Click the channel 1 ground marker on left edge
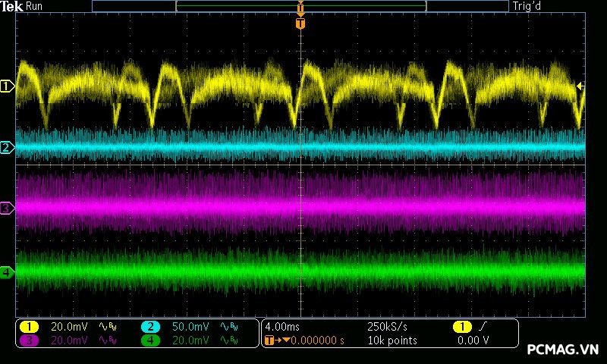The height and width of the screenshot is (364, 607). coord(7,86)
